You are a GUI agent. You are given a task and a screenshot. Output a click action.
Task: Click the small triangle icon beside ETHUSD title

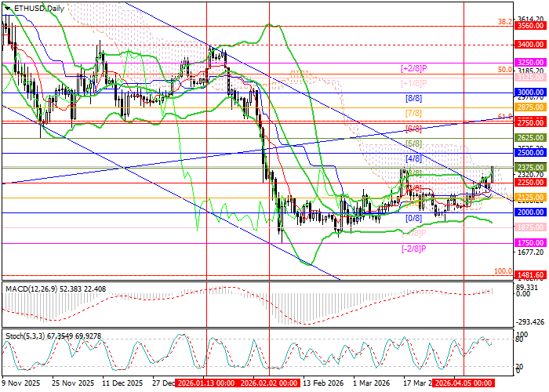pos(6,8)
